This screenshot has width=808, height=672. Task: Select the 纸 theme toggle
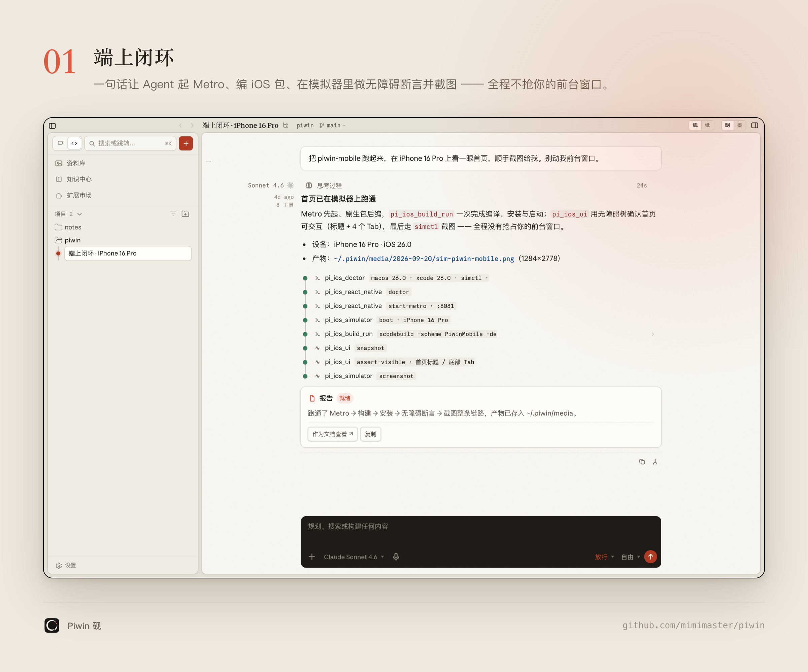click(x=707, y=126)
